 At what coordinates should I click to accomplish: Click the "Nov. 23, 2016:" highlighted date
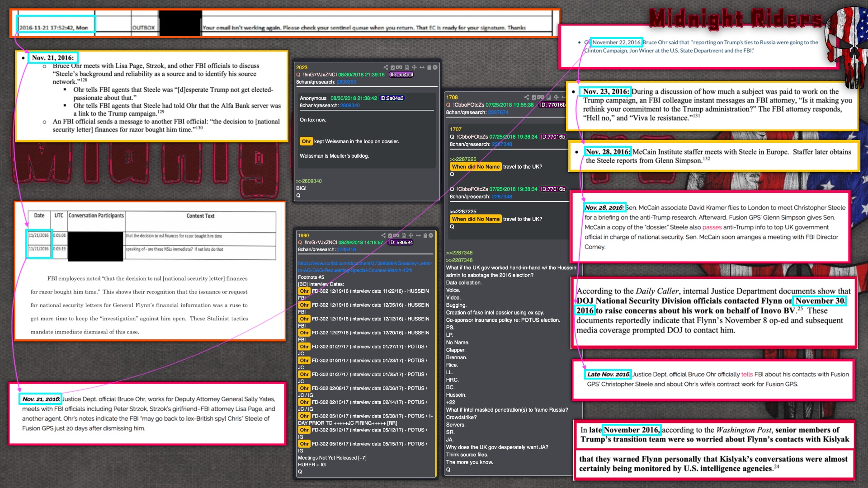tap(606, 91)
